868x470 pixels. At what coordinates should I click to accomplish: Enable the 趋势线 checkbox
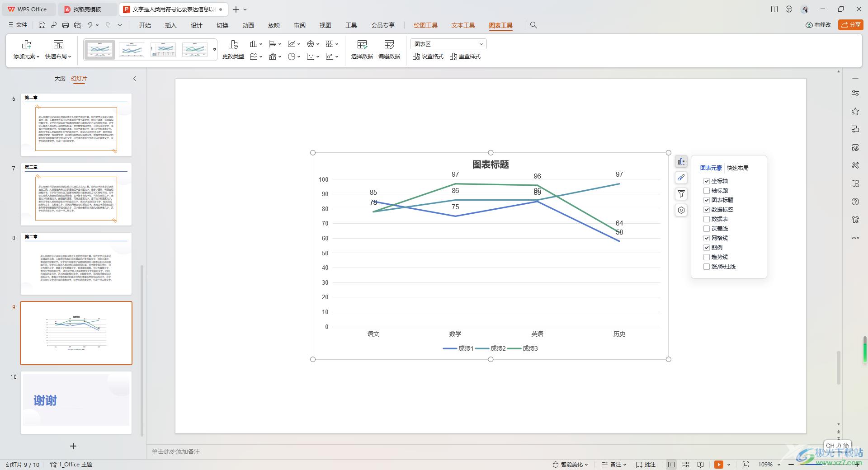(x=706, y=257)
